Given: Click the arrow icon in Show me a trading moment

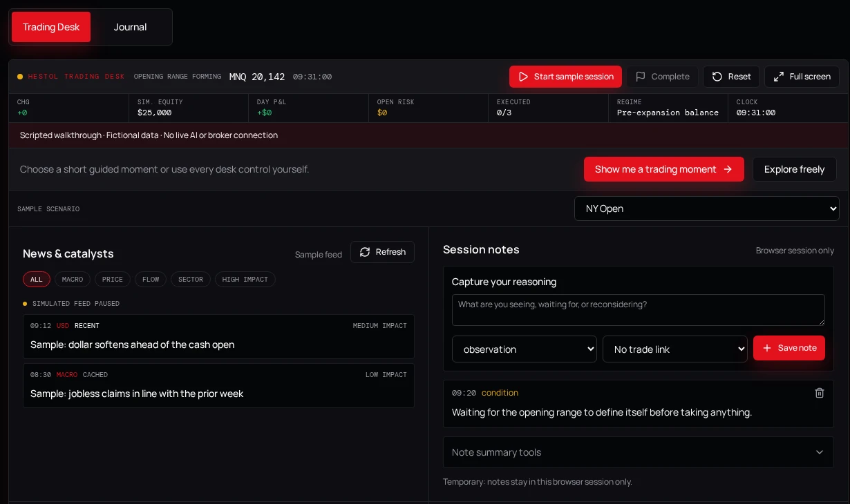Looking at the screenshot, I should click(x=728, y=169).
